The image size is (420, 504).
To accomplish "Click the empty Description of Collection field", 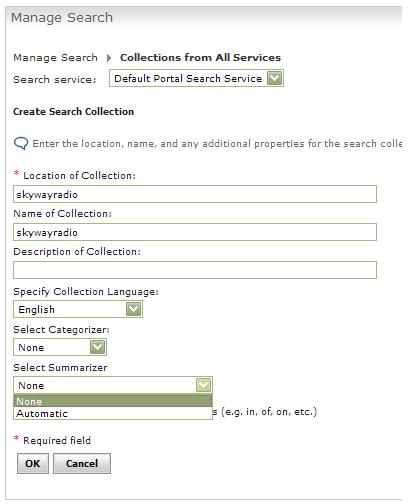I will (x=195, y=270).
